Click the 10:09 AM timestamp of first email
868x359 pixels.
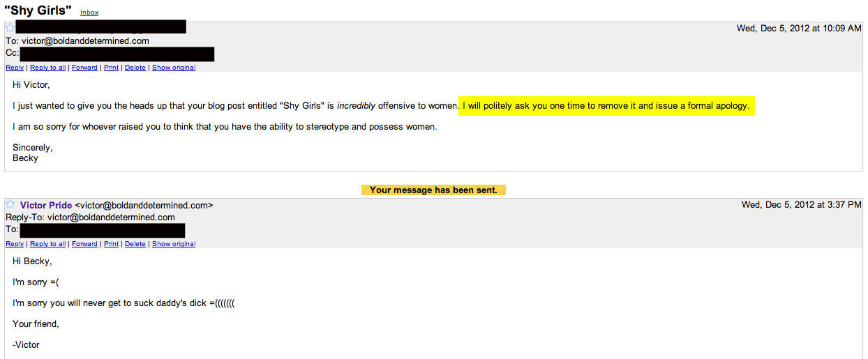coord(799,29)
